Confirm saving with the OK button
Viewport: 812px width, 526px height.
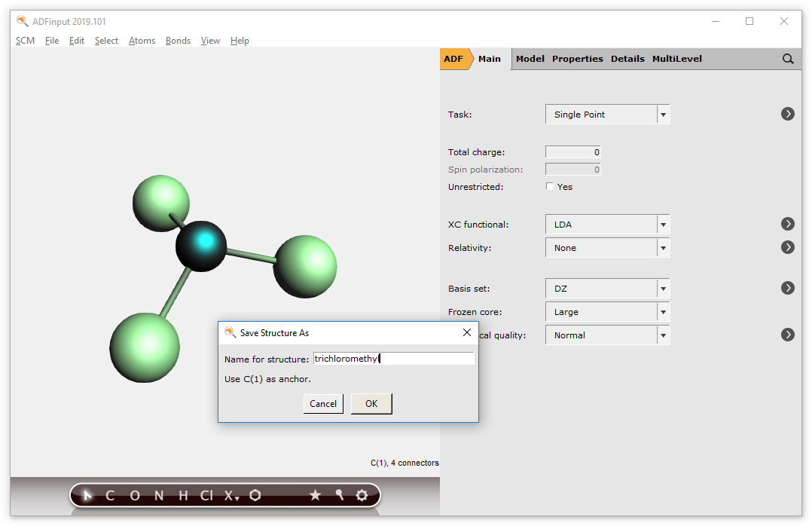(371, 403)
